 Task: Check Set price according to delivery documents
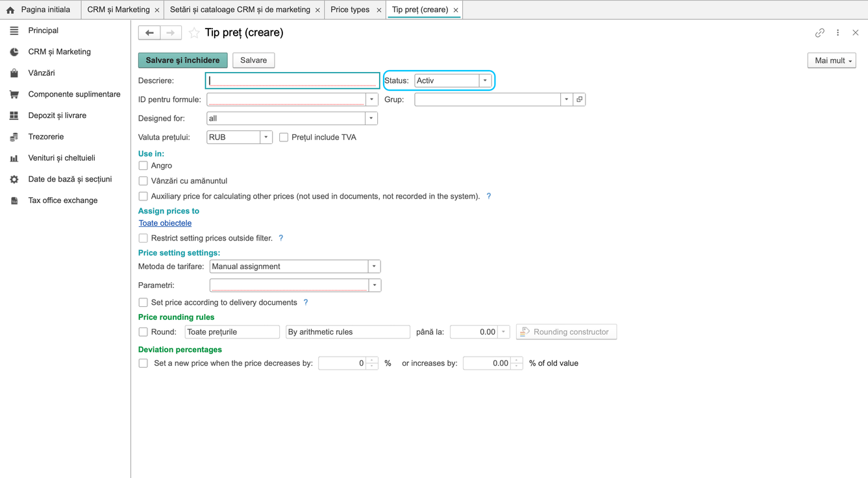(x=143, y=302)
